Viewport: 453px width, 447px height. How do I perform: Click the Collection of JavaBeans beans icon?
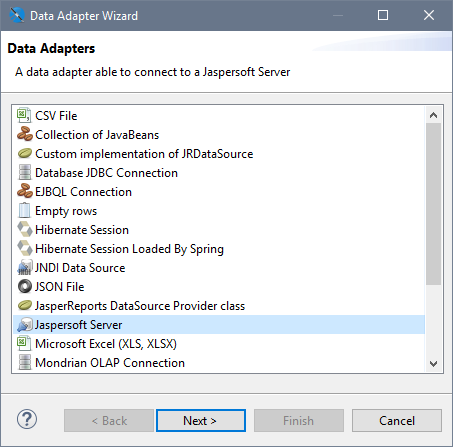[x=24, y=135]
